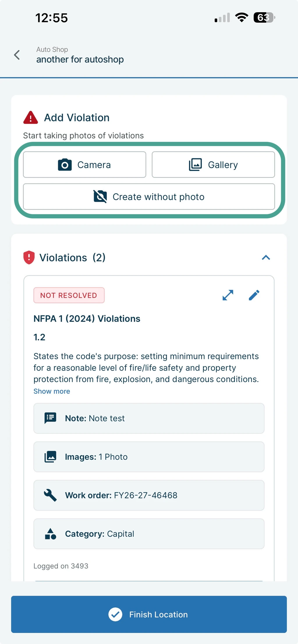This screenshot has width=298, height=644.
Task: Click the wrench work order icon
Action: pos(50,495)
